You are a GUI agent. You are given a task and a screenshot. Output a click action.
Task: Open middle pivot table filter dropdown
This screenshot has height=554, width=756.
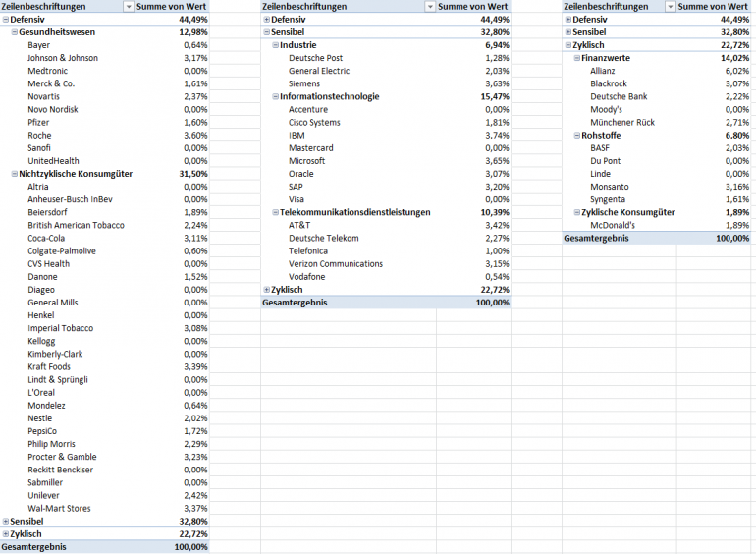coord(430,7)
